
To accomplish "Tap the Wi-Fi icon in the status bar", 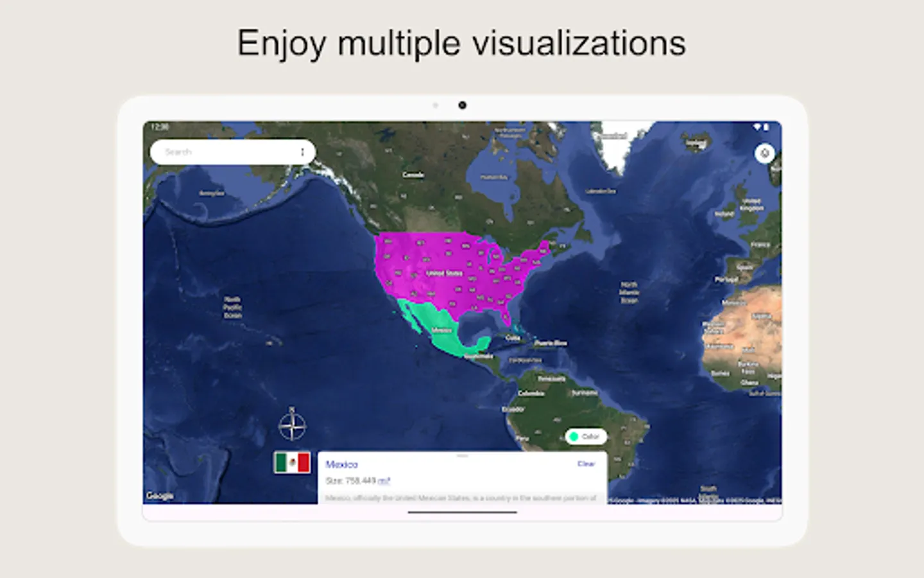I will pos(757,127).
